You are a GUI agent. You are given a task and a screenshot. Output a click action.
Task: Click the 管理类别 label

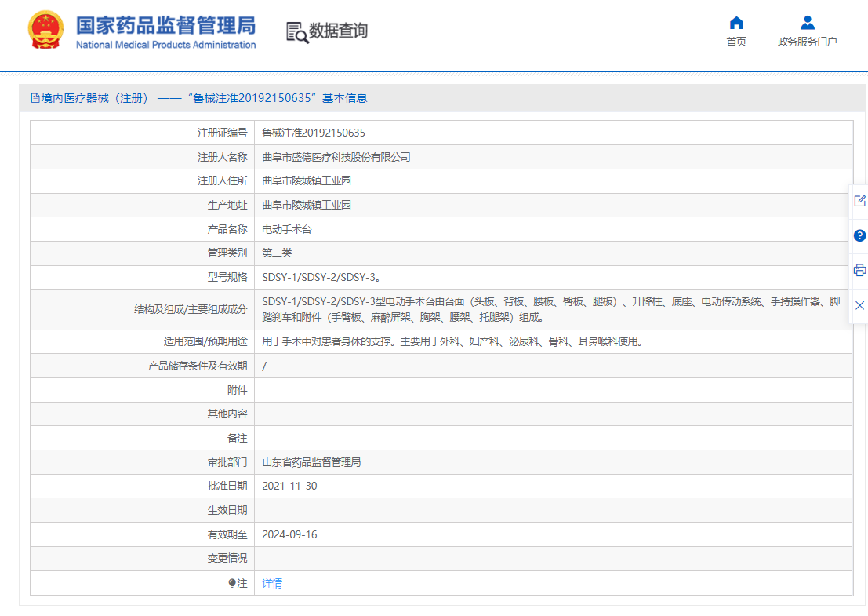(x=227, y=253)
